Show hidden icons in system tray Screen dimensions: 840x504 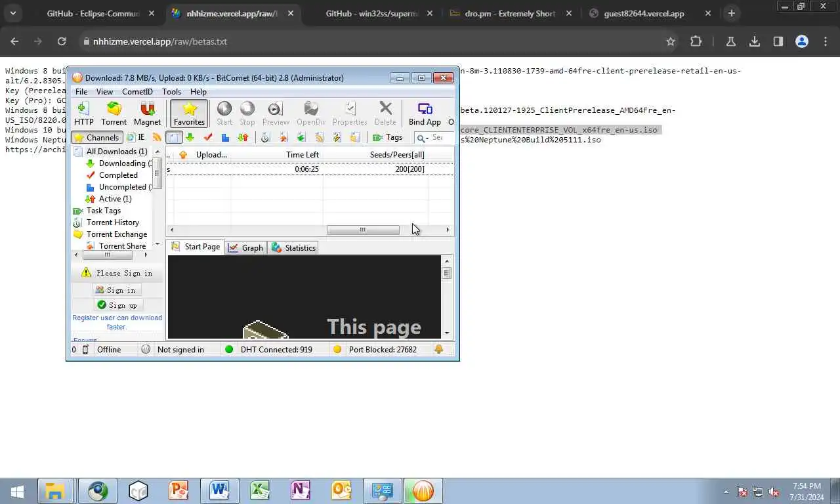click(x=726, y=492)
